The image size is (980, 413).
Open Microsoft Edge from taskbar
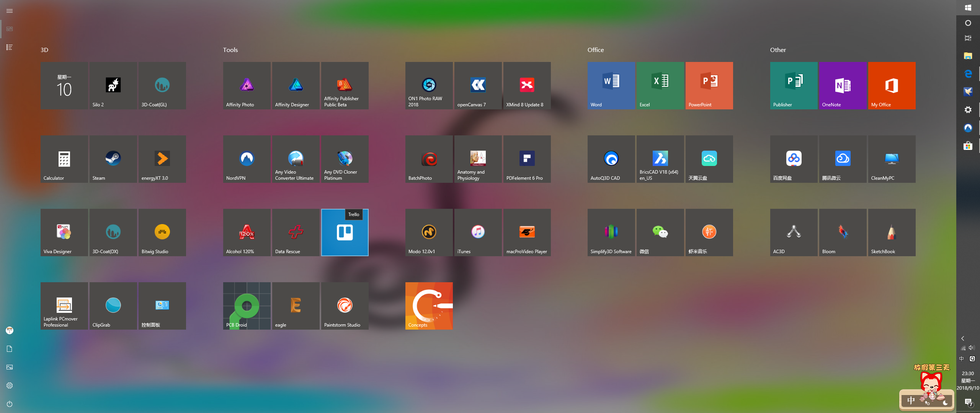point(968,73)
